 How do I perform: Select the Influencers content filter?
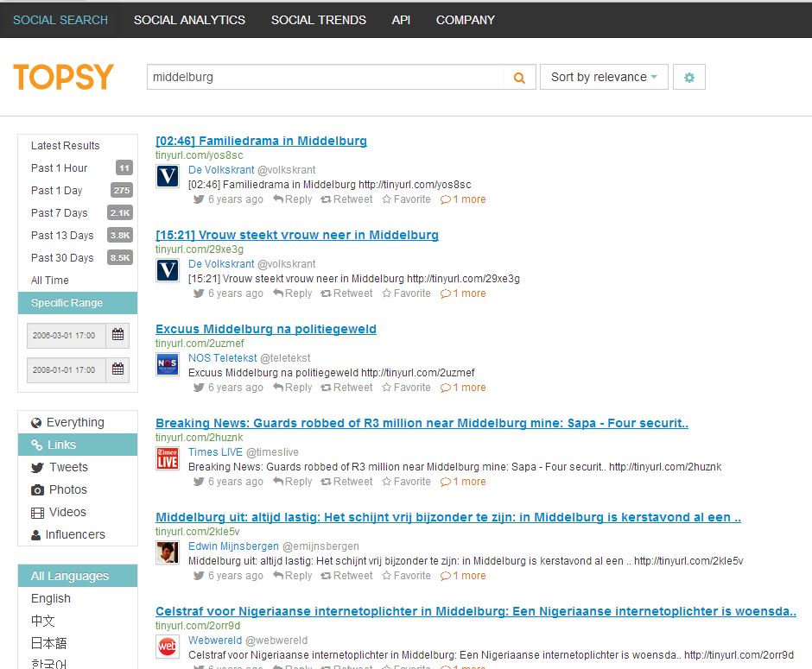pyautogui.click(x=78, y=534)
